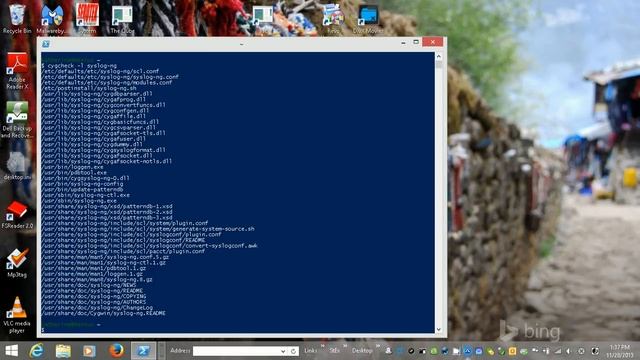Click the taskbar clock showing 1:17 PM
Image resolution: width=640 pixels, height=360 pixels.
click(x=620, y=351)
